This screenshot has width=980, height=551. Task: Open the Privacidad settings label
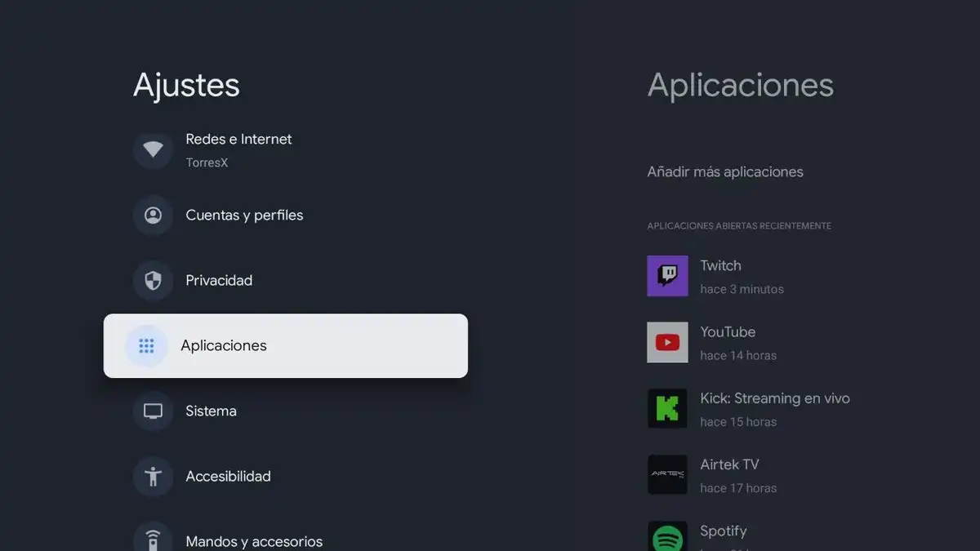coord(219,281)
